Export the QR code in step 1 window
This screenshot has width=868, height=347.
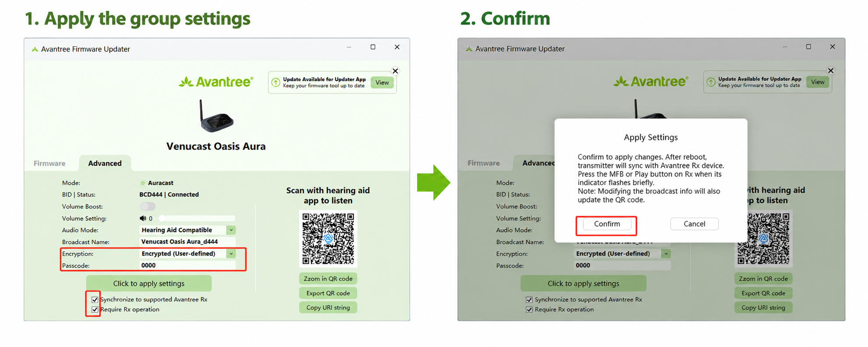pyautogui.click(x=328, y=293)
